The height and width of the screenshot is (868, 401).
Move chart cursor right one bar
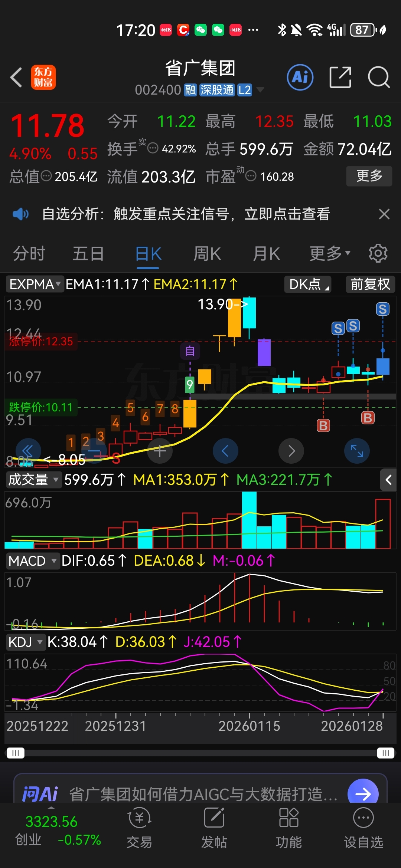point(291,451)
